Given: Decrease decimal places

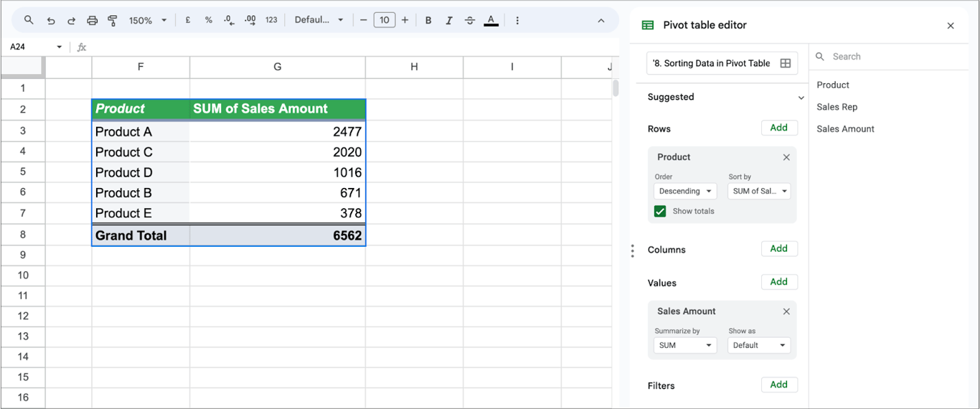Looking at the screenshot, I should (229, 20).
